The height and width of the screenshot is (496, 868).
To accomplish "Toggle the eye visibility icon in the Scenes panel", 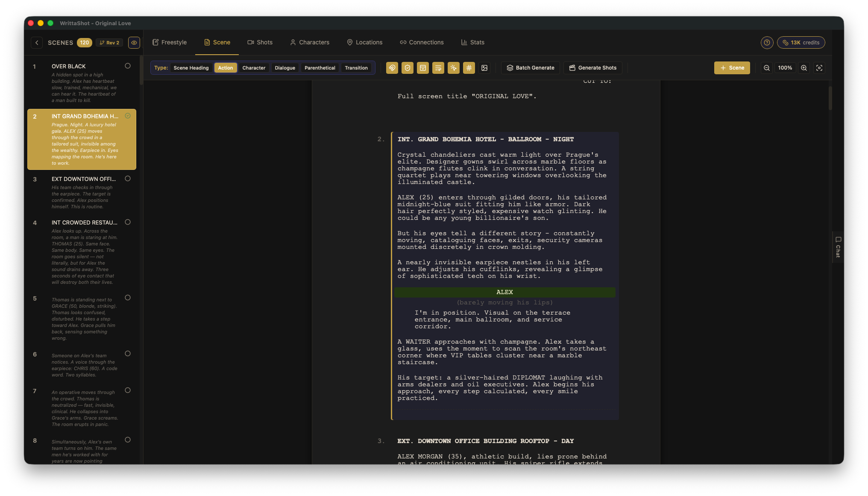I will (134, 42).
